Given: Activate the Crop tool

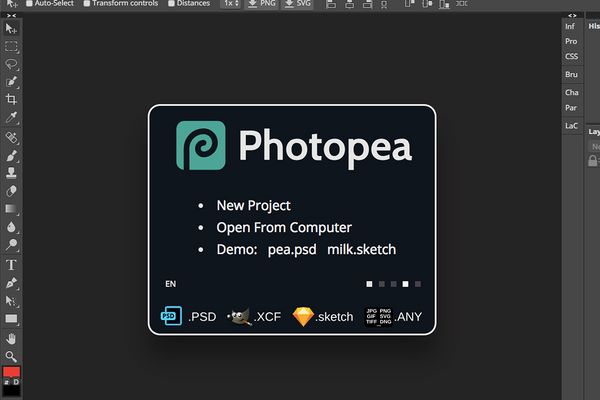Looking at the screenshot, I should pos(12,99).
